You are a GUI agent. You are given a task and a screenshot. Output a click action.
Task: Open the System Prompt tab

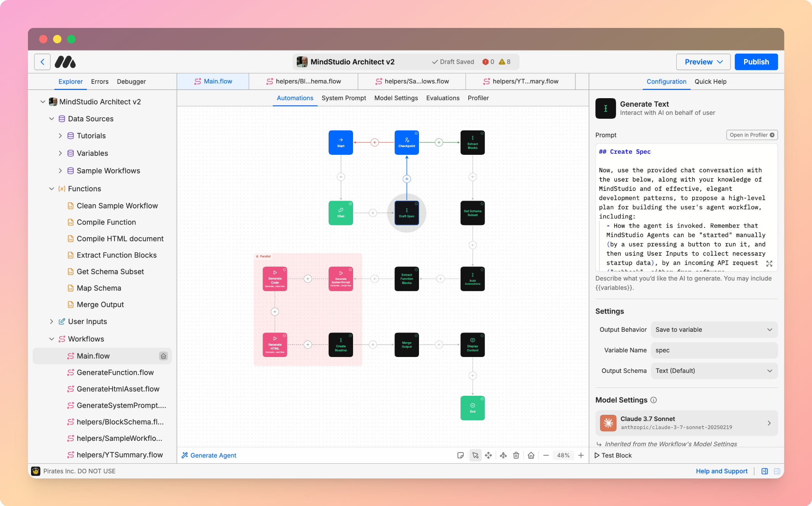pos(344,98)
